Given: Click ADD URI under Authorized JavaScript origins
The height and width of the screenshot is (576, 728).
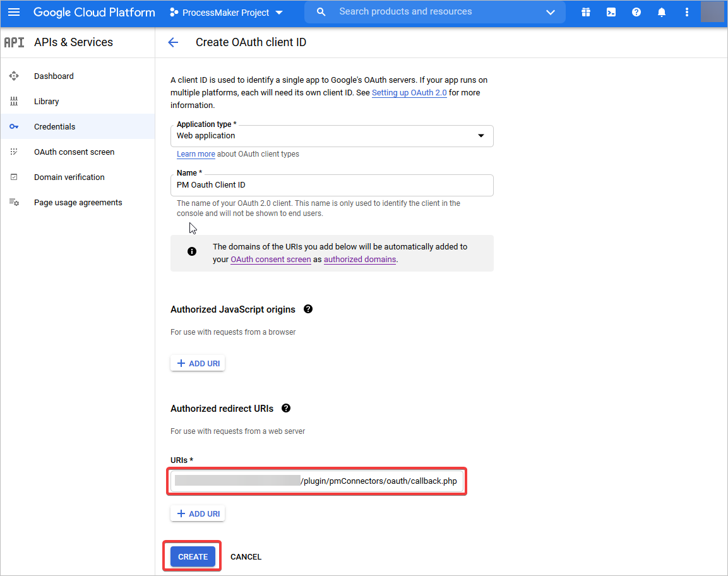Looking at the screenshot, I should tap(198, 363).
